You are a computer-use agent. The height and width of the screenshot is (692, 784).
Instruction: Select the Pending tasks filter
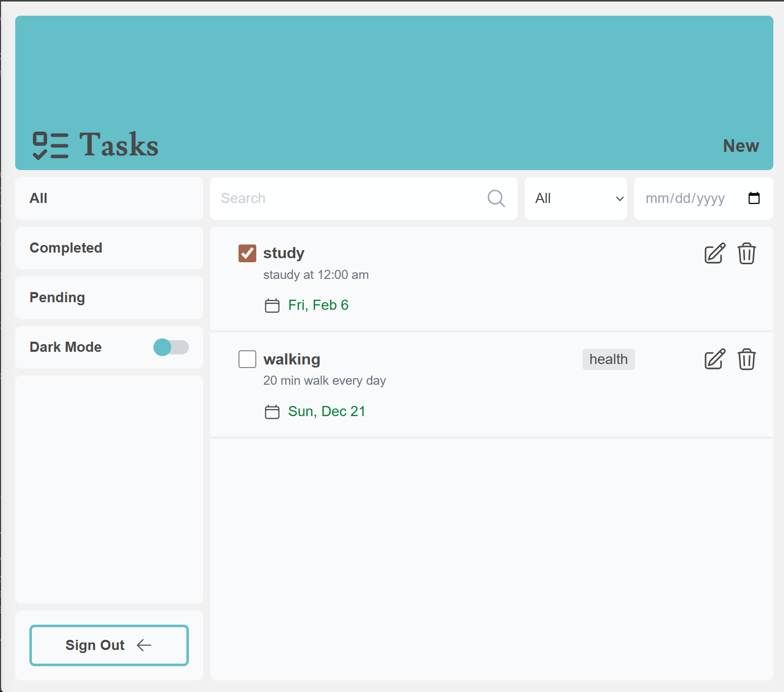(109, 298)
